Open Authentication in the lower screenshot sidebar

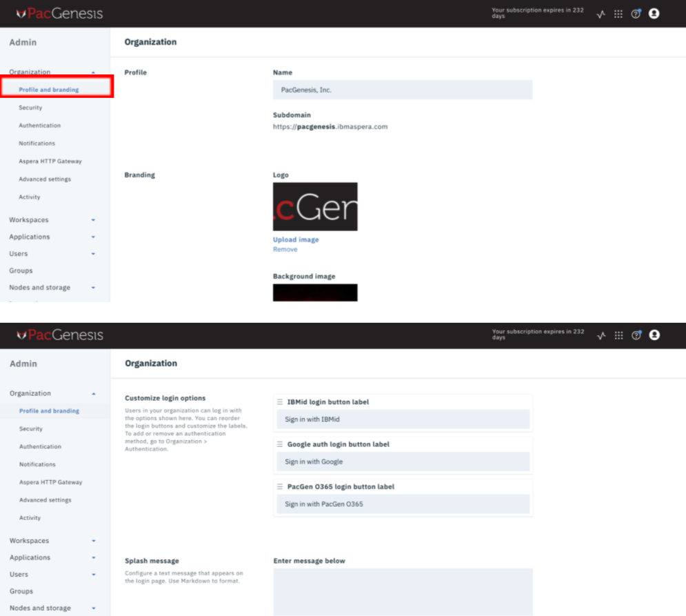tap(40, 446)
